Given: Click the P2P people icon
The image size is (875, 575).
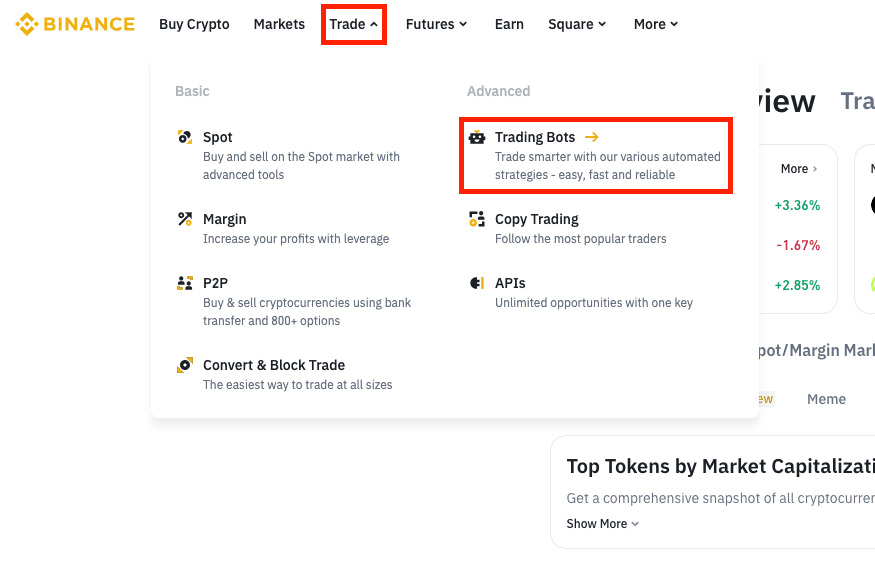Looking at the screenshot, I should [185, 283].
